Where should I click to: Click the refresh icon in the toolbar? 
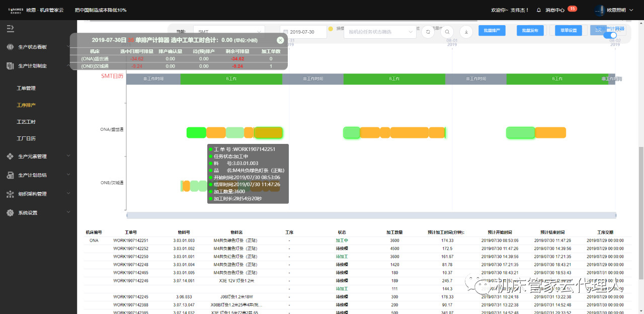[x=428, y=32]
